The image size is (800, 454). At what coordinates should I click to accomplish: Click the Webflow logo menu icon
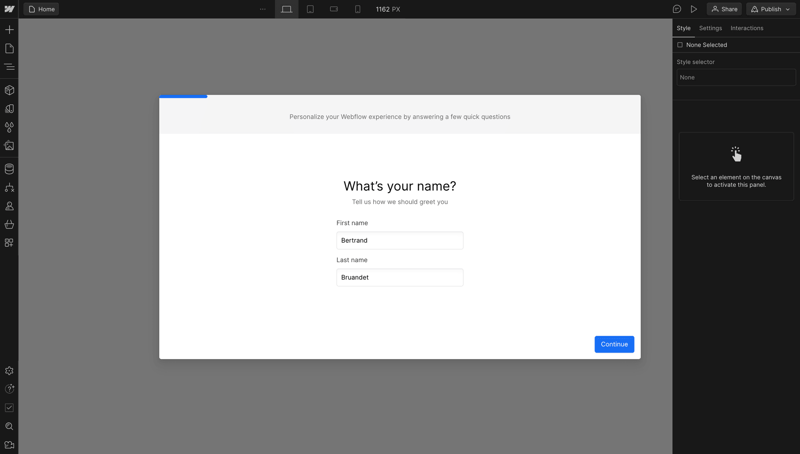[x=9, y=9]
